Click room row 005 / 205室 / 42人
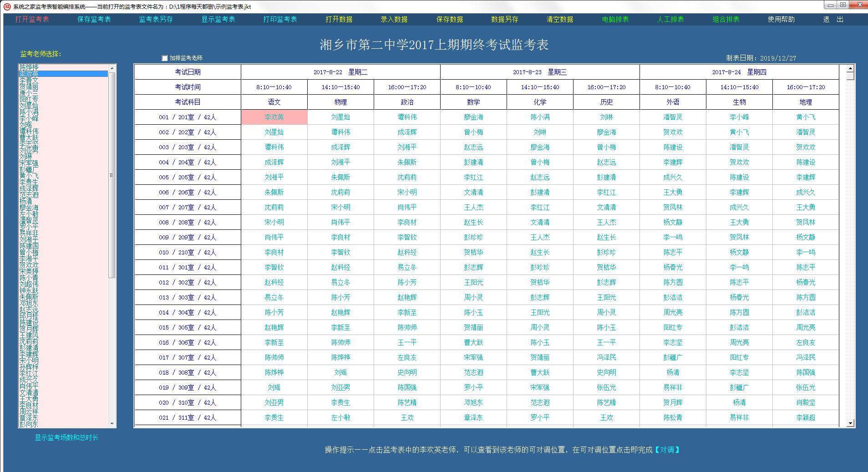Image resolution: width=868 pixels, height=472 pixels. (x=188, y=177)
